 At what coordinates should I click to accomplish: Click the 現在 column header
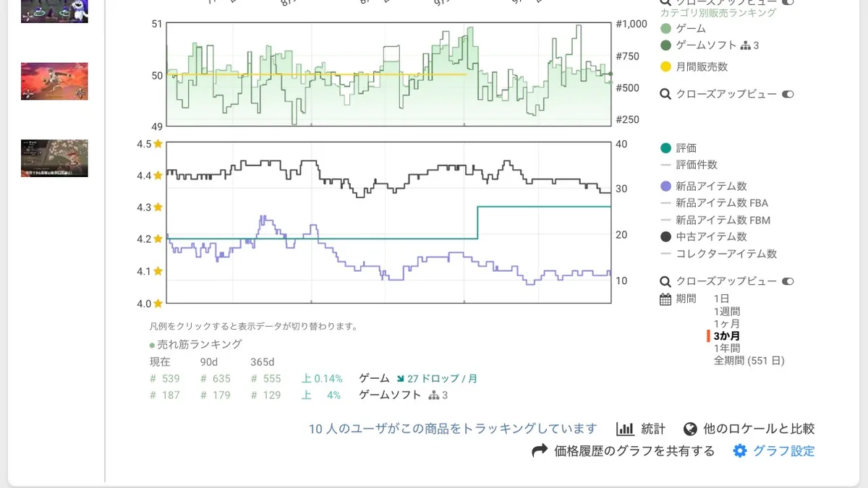(x=160, y=362)
